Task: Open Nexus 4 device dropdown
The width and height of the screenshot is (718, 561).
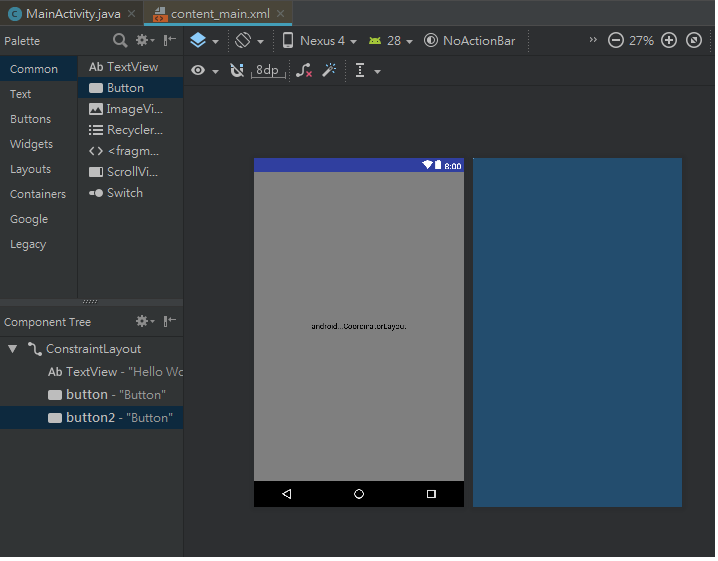Action: pyautogui.click(x=319, y=41)
